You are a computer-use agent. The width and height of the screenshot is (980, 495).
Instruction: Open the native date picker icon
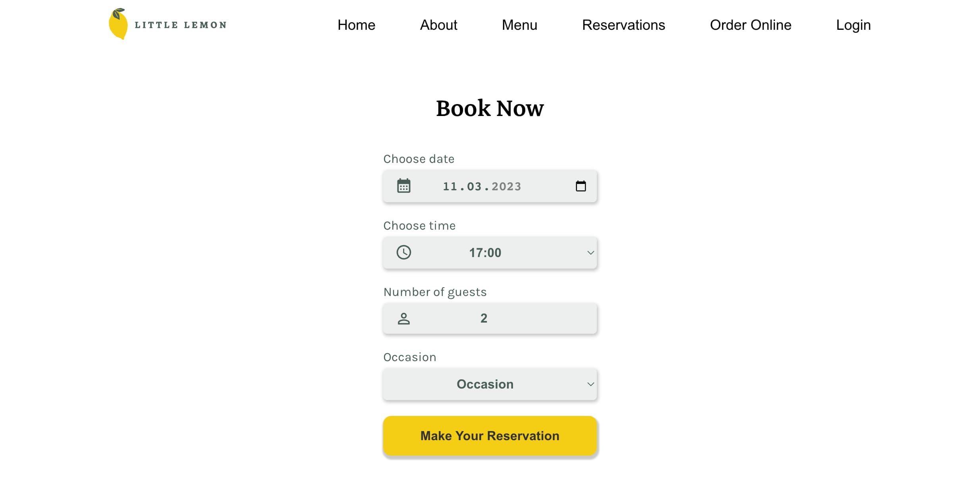coord(581,186)
